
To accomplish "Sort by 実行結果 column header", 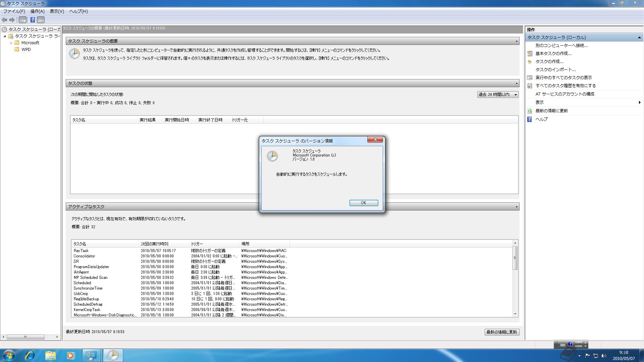I will 150,120.
